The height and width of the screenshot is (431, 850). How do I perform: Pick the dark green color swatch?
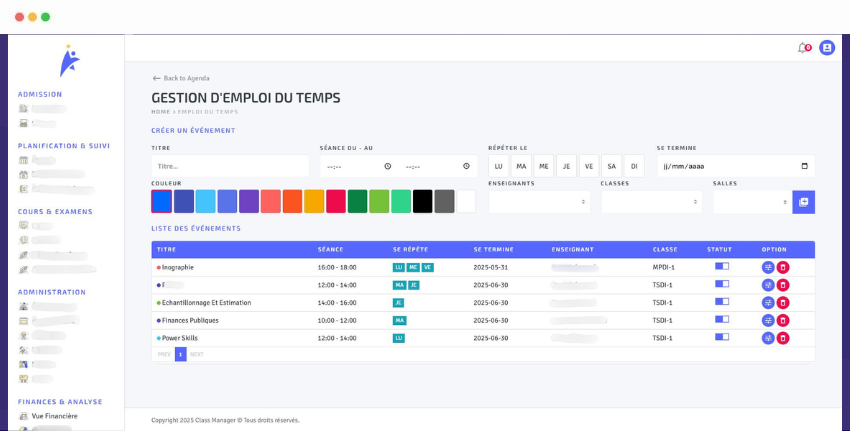tap(357, 201)
